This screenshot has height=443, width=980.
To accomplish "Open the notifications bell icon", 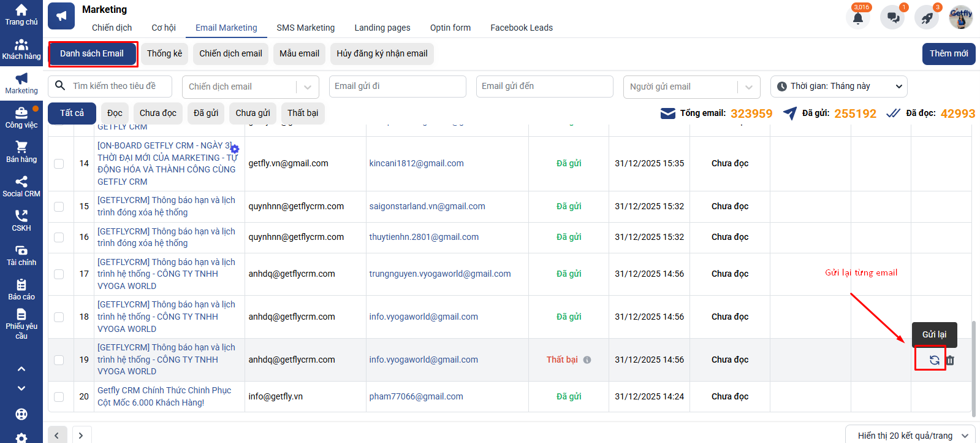I will (858, 18).
